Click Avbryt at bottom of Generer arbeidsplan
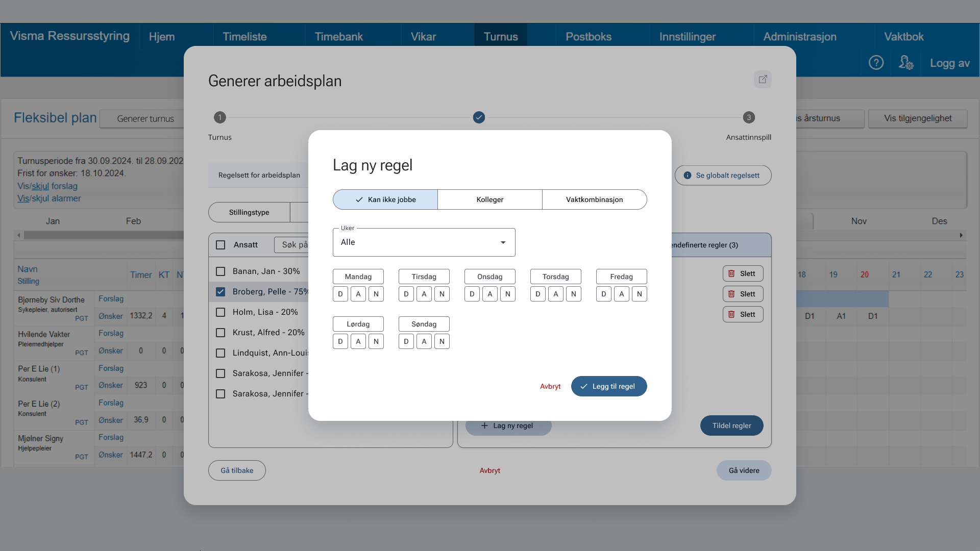980x551 pixels. (490, 470)
